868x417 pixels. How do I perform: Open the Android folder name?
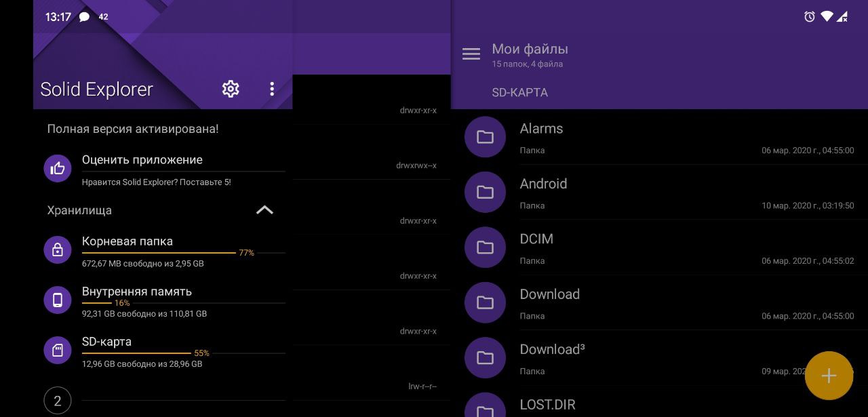pyautogui.click(x=543, y=184)
